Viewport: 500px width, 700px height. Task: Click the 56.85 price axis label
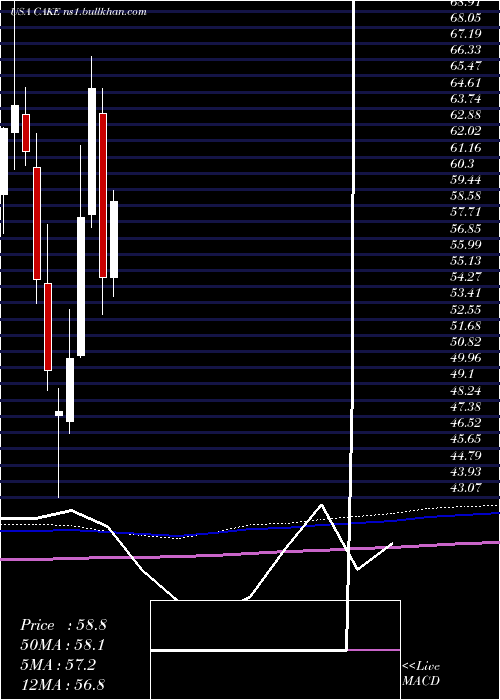pos(466,228)
